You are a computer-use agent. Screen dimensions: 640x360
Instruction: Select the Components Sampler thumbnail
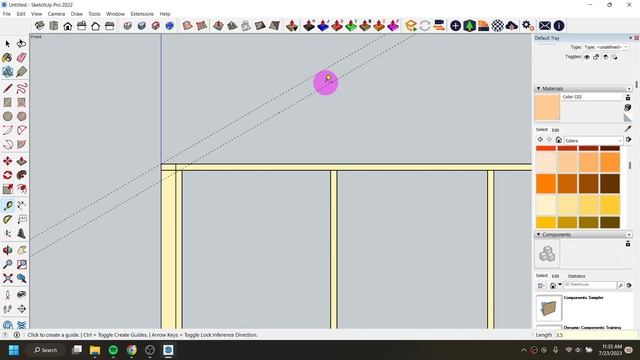click(549, 308)
